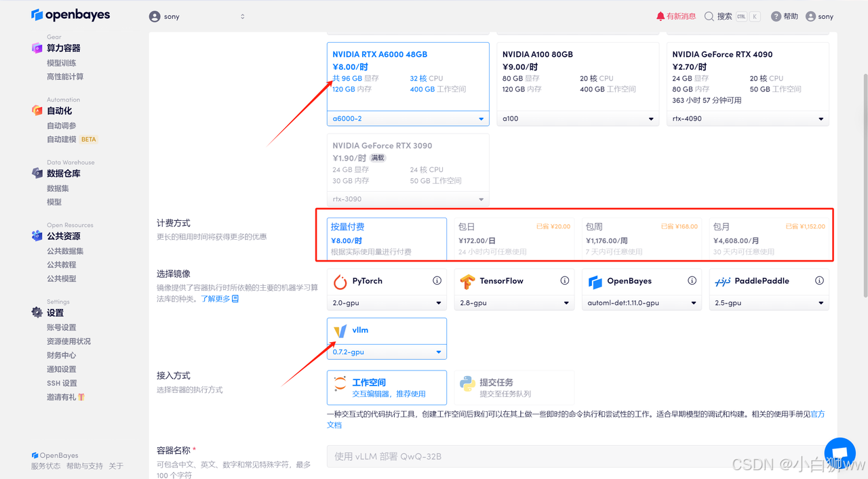Click the OpenBayes logo
Image resolution: width=868 pixels, height=479 pixels.
[71, 15]
